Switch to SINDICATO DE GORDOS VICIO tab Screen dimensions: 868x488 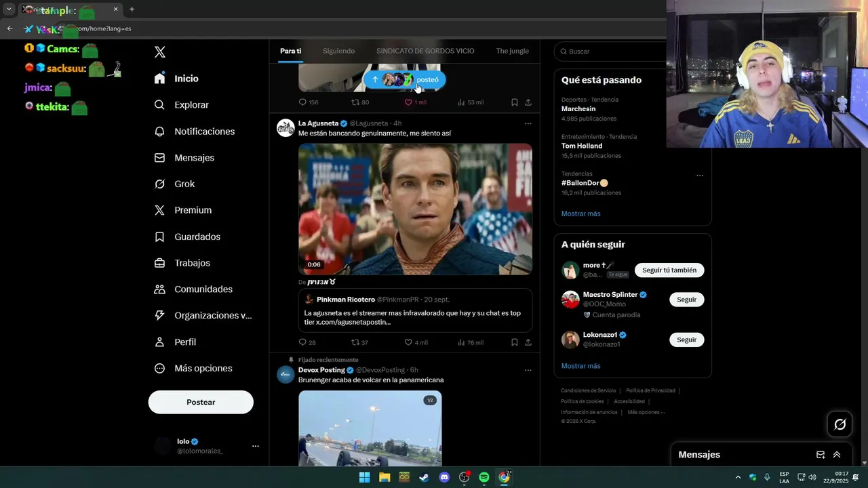425,51
